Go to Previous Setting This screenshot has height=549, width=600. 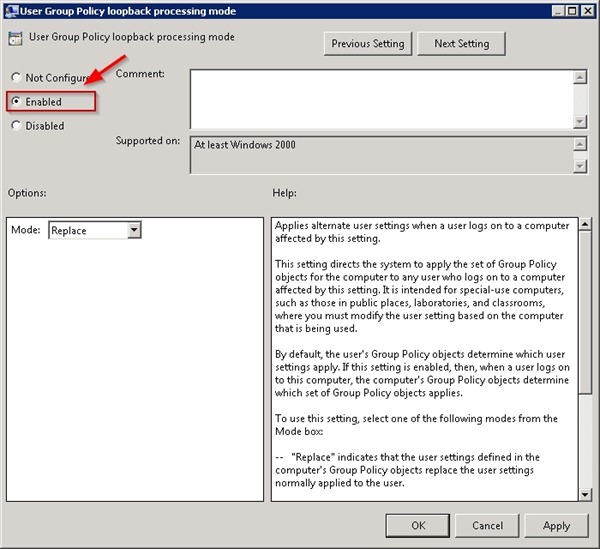pyautogui.click(x=368, y=44)
